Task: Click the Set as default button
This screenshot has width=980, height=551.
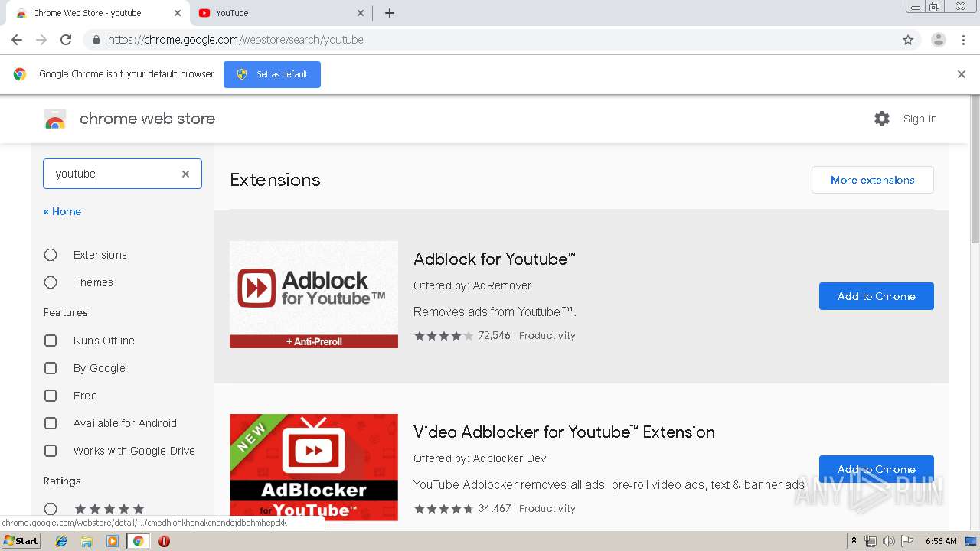Action: [x=272, y=74]
